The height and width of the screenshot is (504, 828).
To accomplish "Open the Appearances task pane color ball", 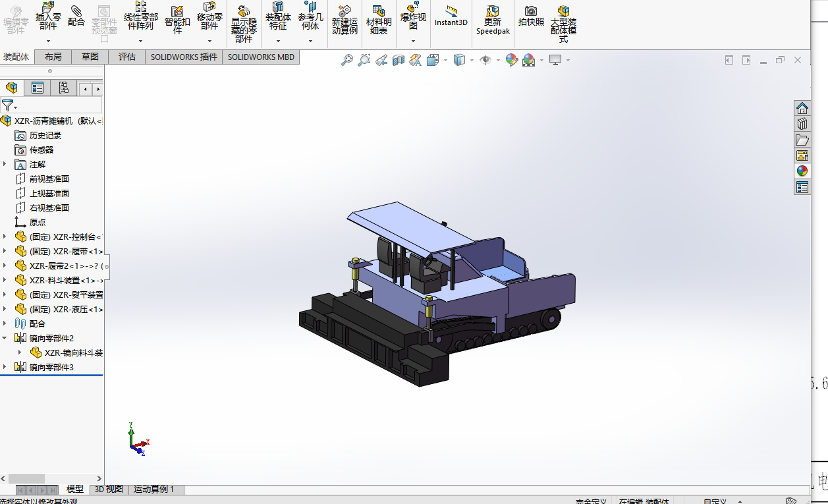I will coord(802,171).
